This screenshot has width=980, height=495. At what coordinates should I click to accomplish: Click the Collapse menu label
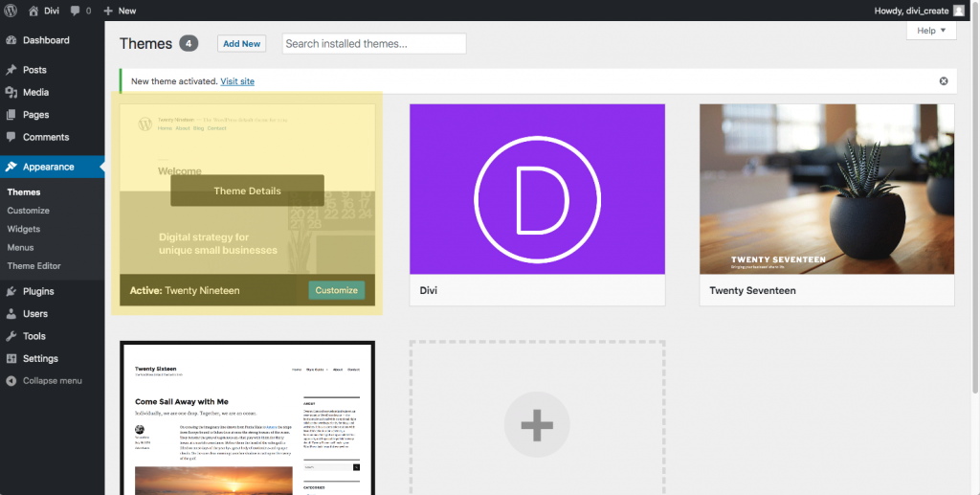click(x=53, y=381)
